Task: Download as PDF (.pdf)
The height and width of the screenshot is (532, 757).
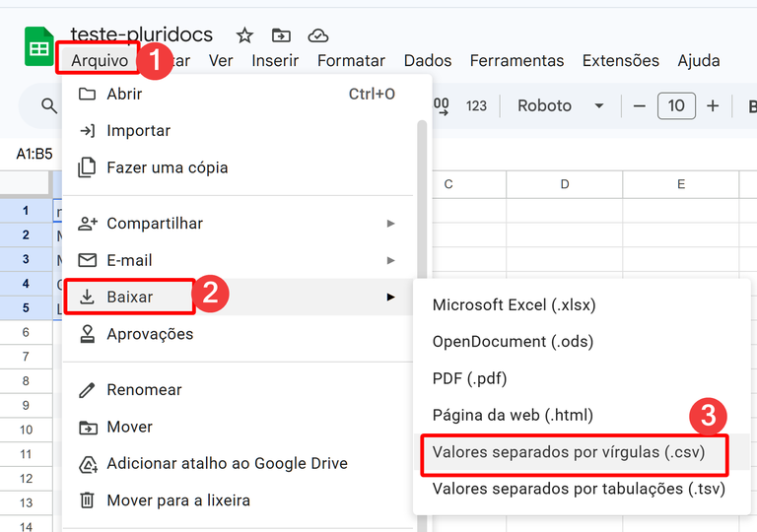Action: (x=582, y=378)
